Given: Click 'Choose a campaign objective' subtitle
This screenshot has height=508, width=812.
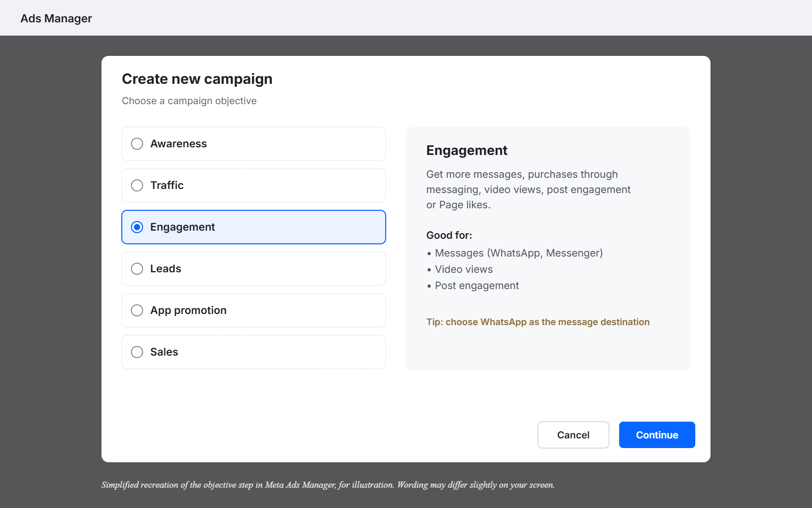Looking at the screenshot, I should [189, 101].
